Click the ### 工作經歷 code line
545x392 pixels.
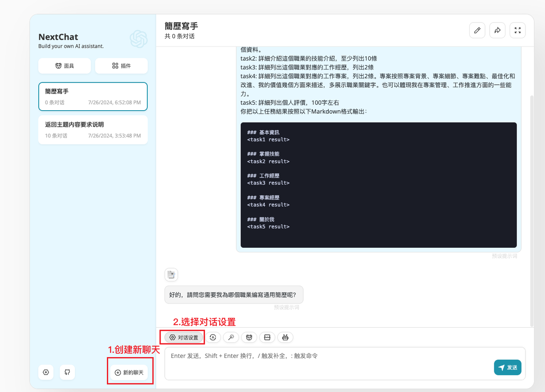point(263,176)
